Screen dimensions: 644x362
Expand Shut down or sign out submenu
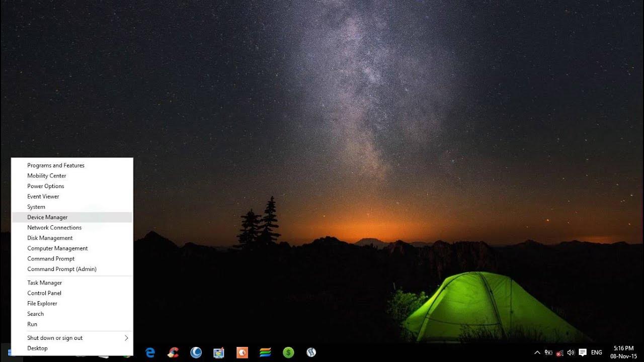pyautogui.click(x=72, y=338)
